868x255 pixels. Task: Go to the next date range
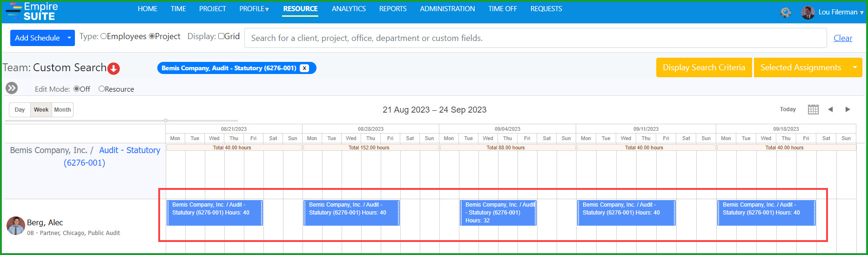tap(848, 109)
